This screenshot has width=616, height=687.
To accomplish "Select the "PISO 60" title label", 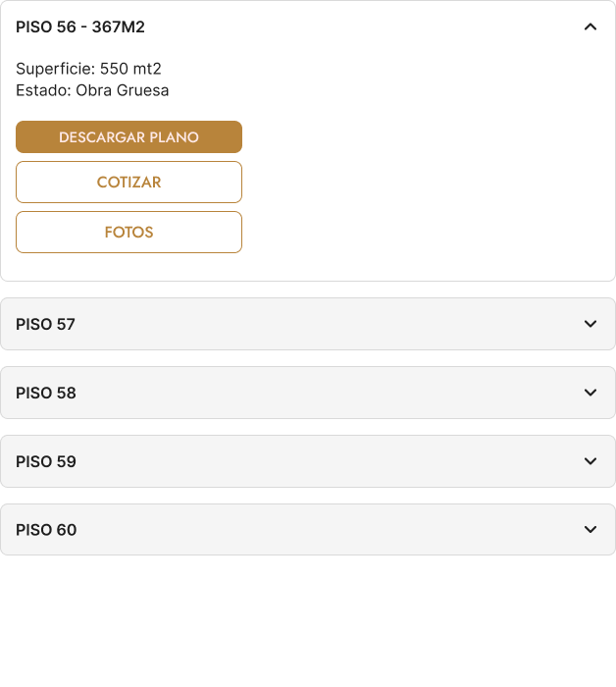I will coord(46,530).
